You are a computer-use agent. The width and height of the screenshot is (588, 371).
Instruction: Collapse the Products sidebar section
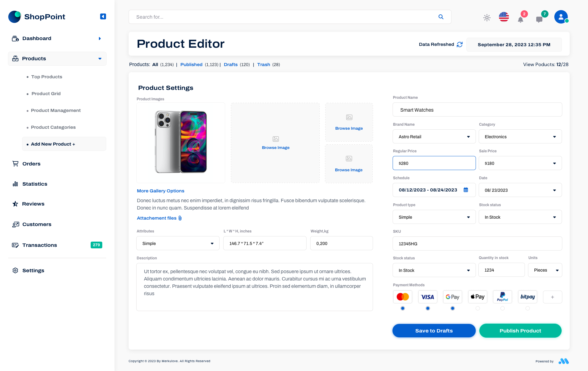coord(100,58)
